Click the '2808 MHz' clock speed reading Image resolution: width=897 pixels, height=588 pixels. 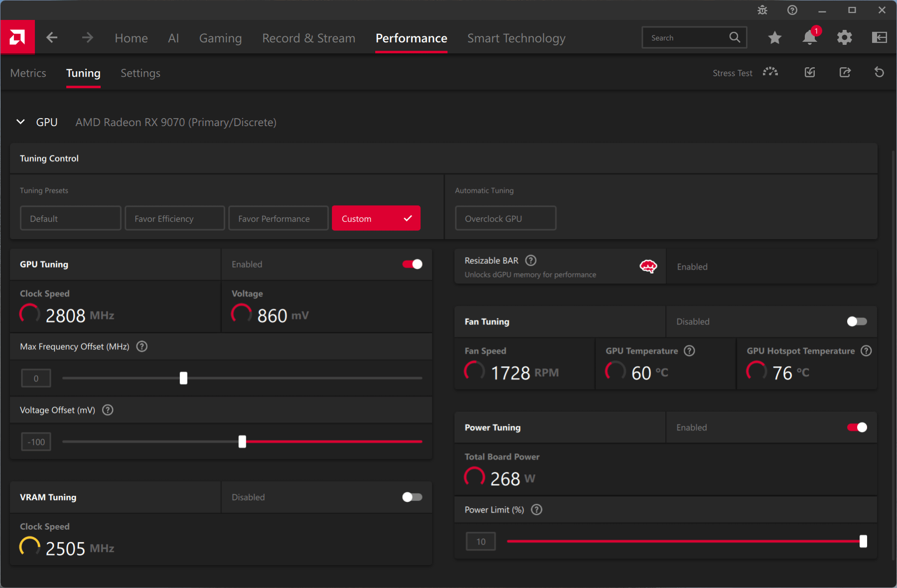(80, 315)
